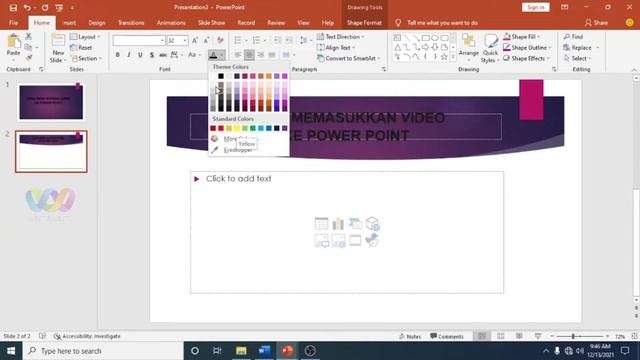Click Undo in the quick access toolbar
Image resolution: width=640 pixels, height=360 pixels.
click(27, 7)
